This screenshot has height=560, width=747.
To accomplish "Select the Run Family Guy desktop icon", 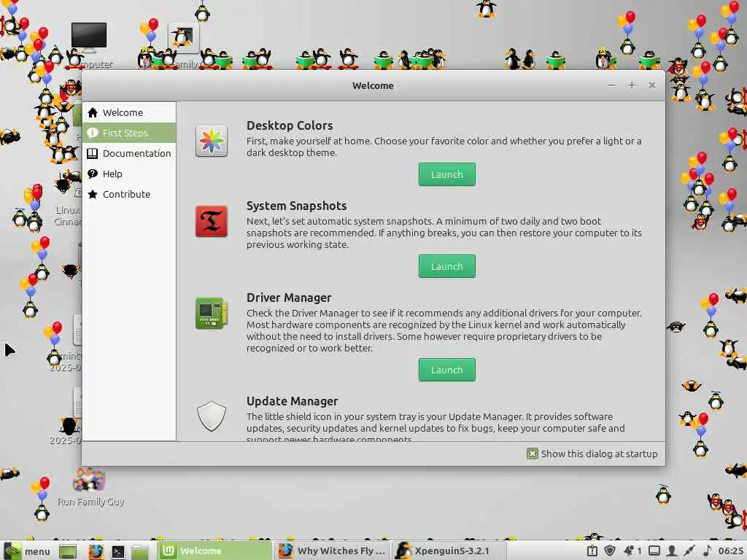I will pyautogui.click(x=90, y=486).
